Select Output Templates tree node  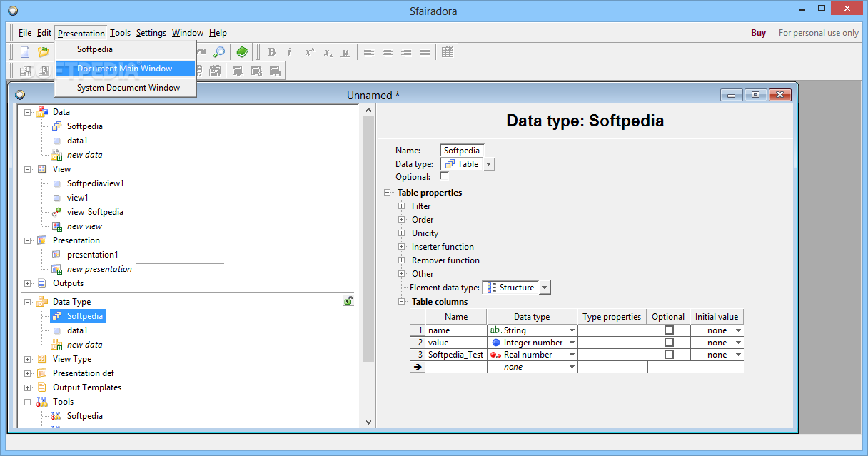(87, 387)
